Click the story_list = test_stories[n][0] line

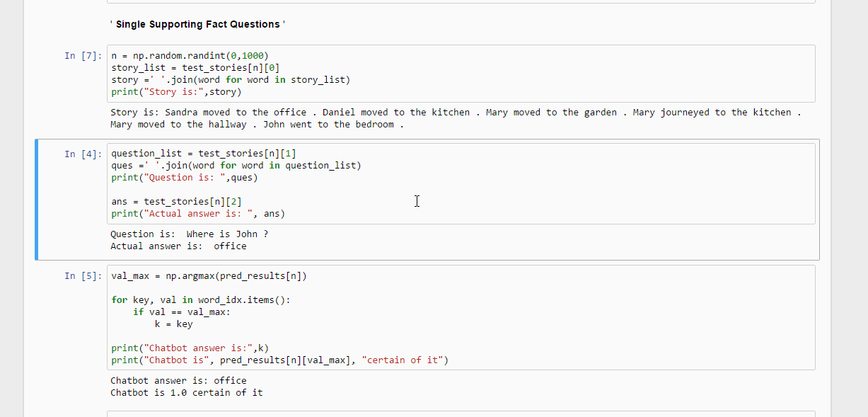195,68
